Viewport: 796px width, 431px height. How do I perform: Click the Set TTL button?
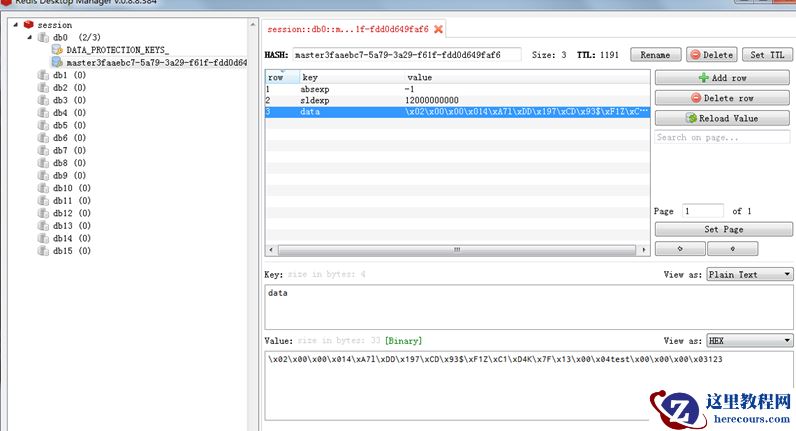tap(767, 55)
